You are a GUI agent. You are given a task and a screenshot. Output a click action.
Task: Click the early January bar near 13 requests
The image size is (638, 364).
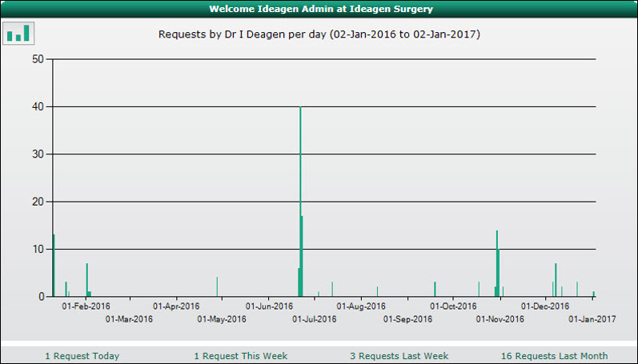54,266
